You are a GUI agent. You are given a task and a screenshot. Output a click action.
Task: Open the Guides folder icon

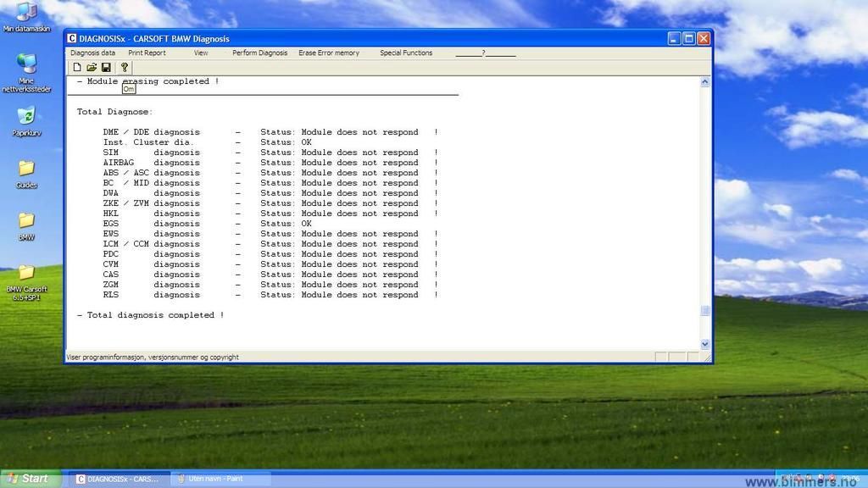26,175
